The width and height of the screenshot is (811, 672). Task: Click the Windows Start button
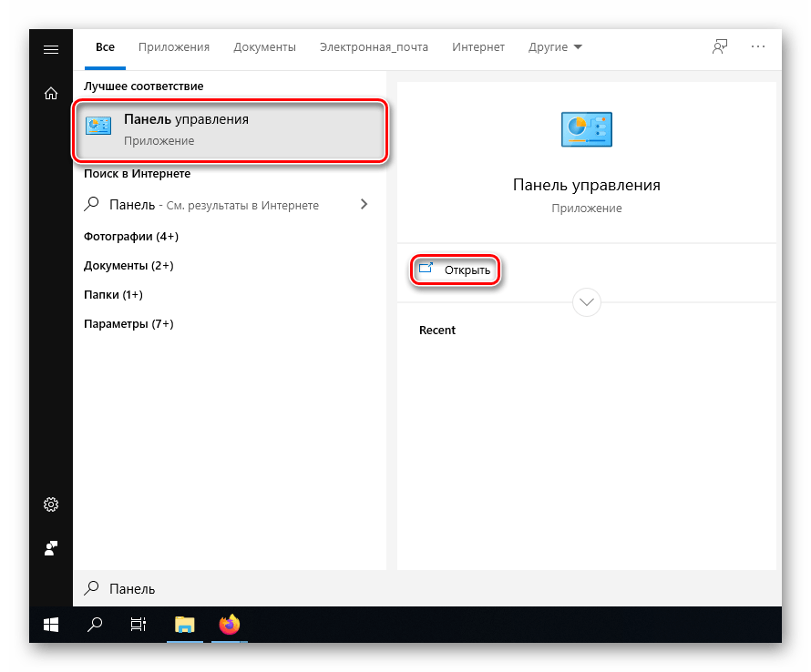[x=51, y=625]
